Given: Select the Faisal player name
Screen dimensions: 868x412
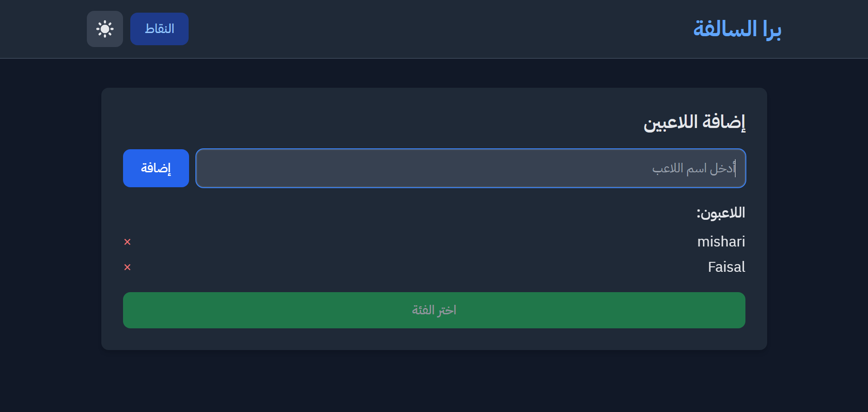Looking at the screenshot, I should pos(726,267).
